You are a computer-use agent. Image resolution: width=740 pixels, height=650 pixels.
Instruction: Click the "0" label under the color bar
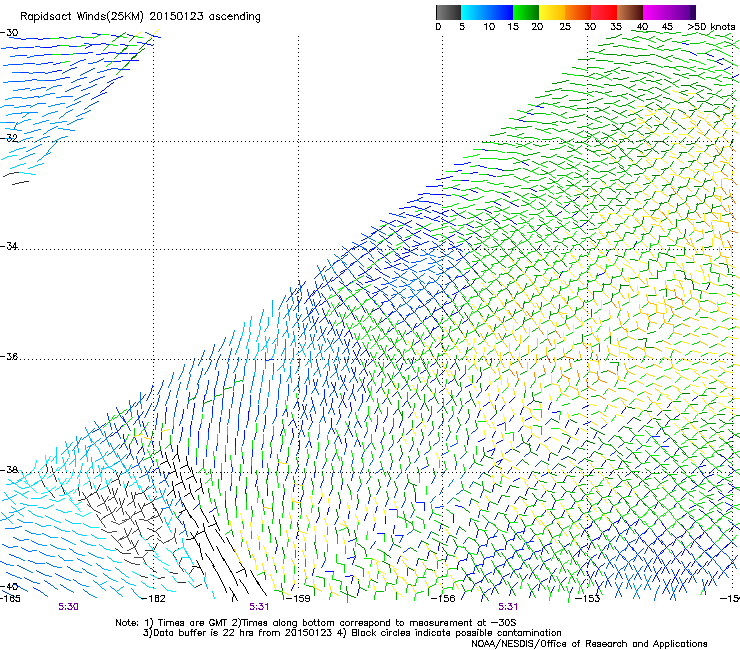438,27
